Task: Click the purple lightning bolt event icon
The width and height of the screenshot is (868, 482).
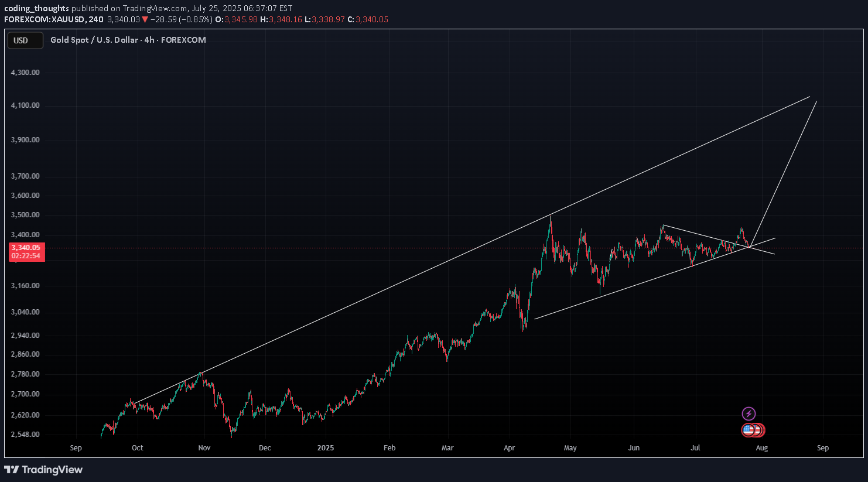Action: [749, 414]
